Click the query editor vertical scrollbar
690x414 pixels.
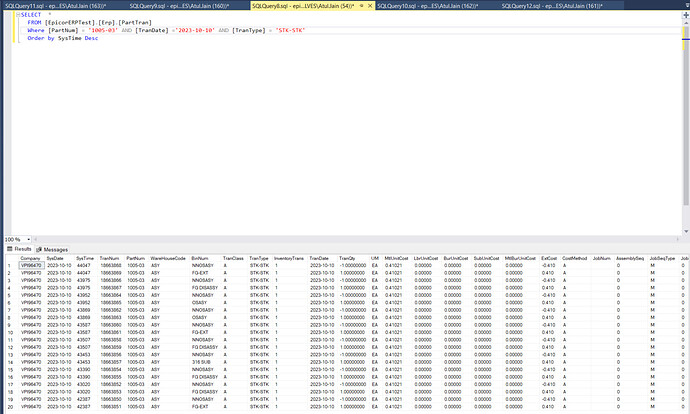click(x=685, y=120)
